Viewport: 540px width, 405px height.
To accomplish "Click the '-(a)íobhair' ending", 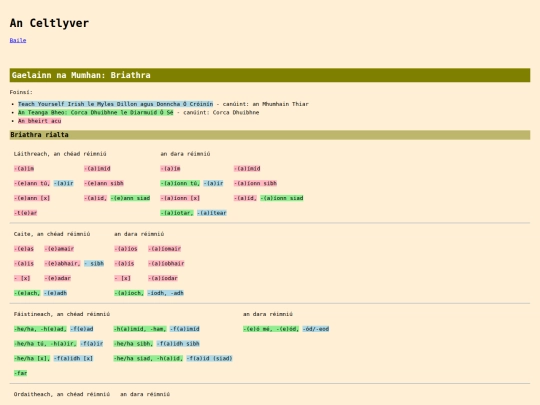I will point(166,263).
